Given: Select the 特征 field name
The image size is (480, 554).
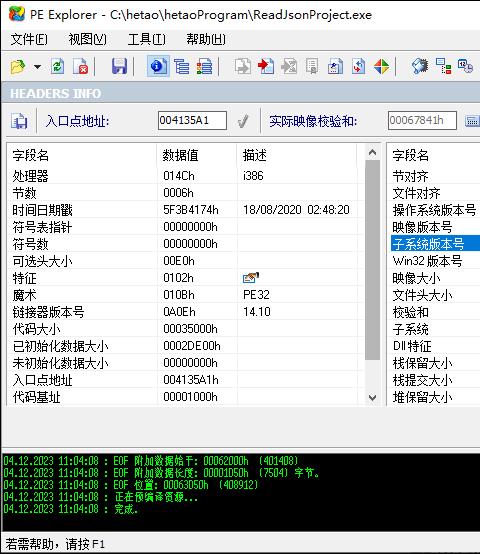Looking at the screenshot, I should (x=24, y=278).
